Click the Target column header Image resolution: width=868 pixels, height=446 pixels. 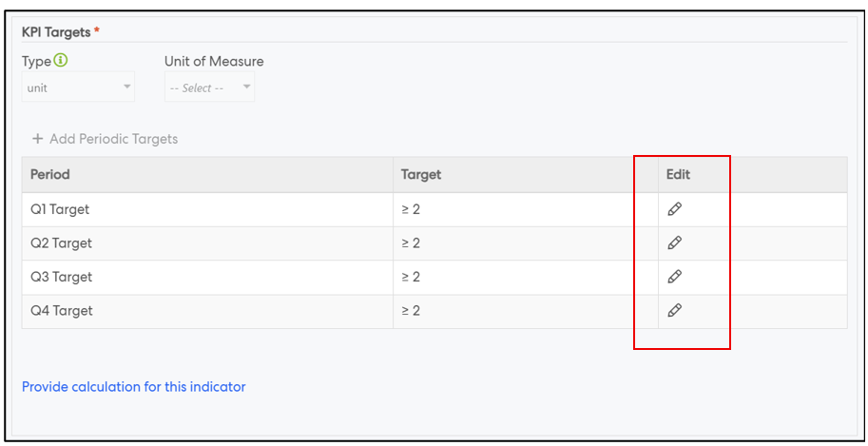[421, 175]
